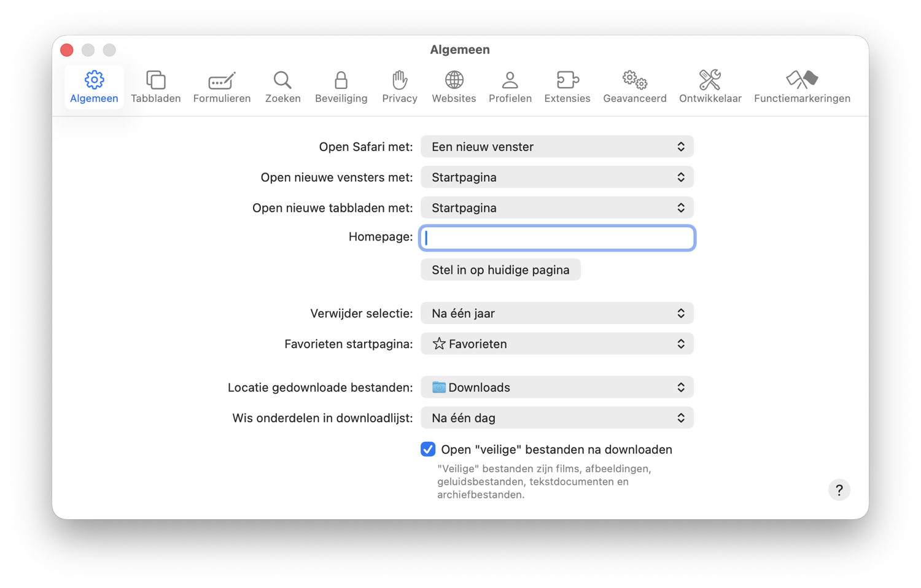This screenshot has width=921, height=588.
Task: Click the question mark help button
Action: click(839, 490)
